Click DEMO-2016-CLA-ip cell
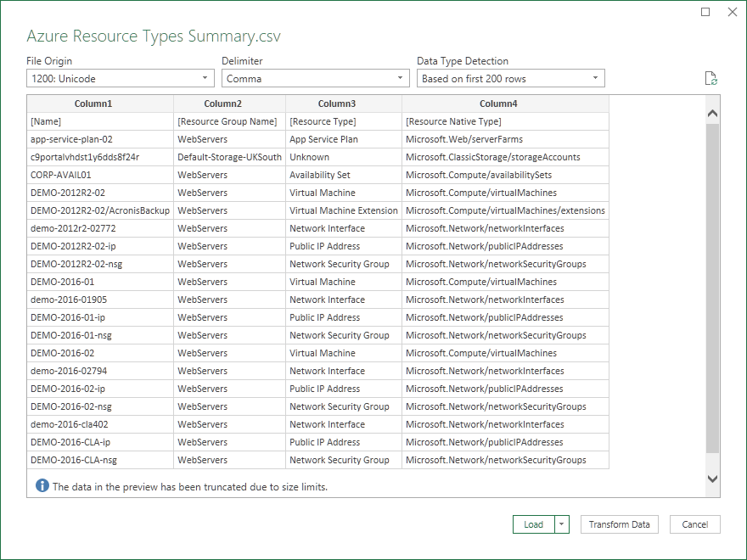Viewport: 747px width, 560px height. coord(100,442)
